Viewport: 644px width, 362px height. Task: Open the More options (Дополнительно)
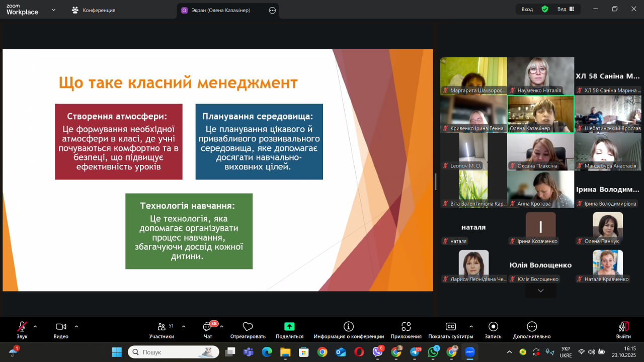[532, 330]
